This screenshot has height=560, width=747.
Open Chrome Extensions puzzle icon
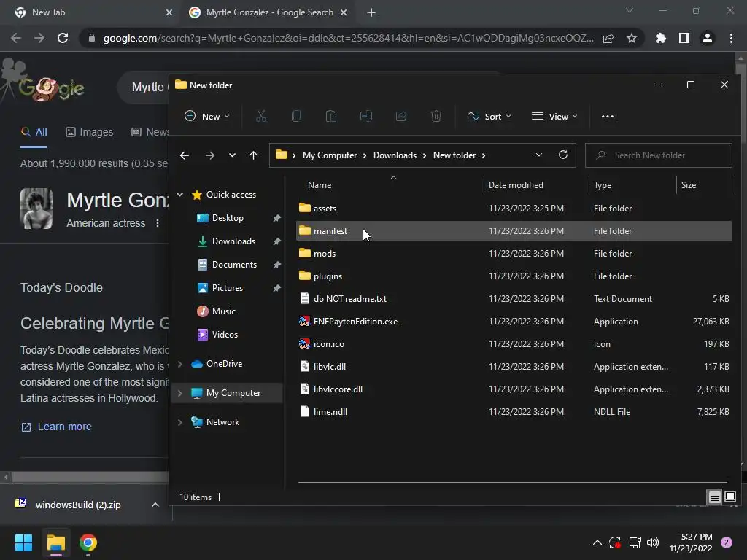[x=661, y=38]
